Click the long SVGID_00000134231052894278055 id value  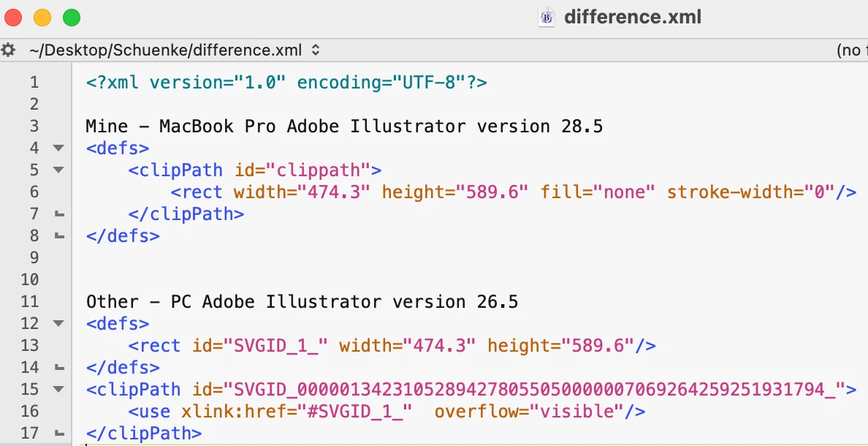tap(535, 390)
